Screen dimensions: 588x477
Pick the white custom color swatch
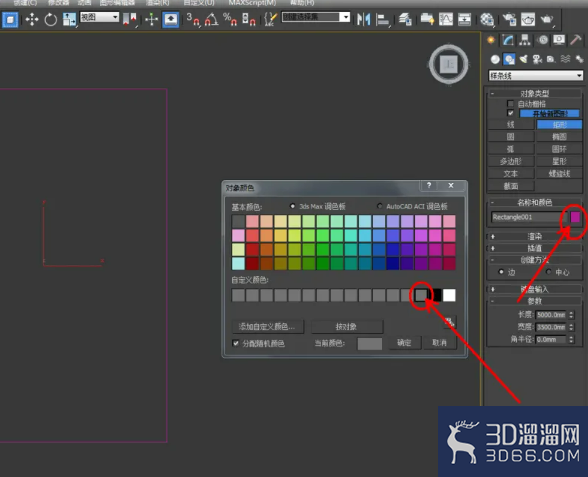point(449,295)
